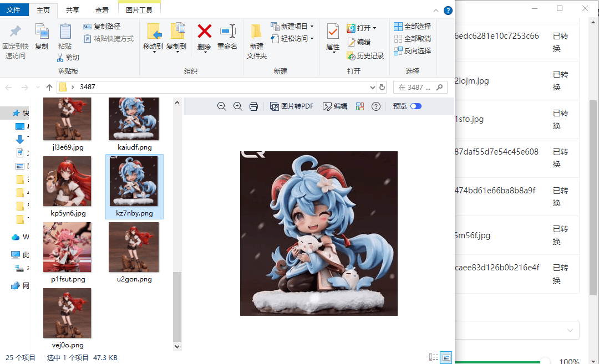599x364 pixels.
Task: Open the recent locations dropdown arrow
Action: tap(38, 88)
